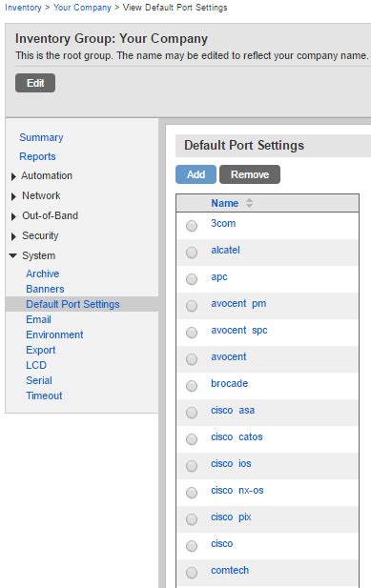
Task: Pick the comtech radio button
Action: [x=192, y=573]
